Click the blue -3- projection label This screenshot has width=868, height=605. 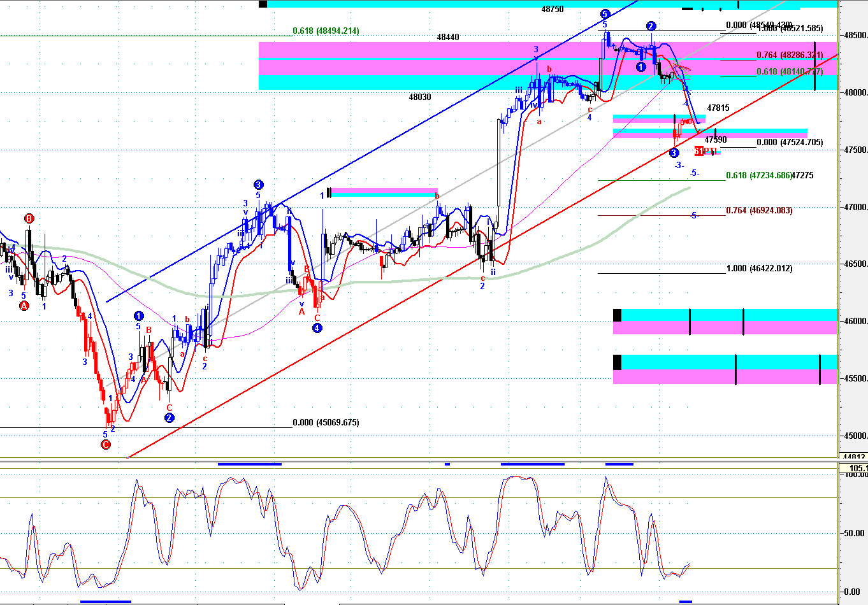pos(679,165)
